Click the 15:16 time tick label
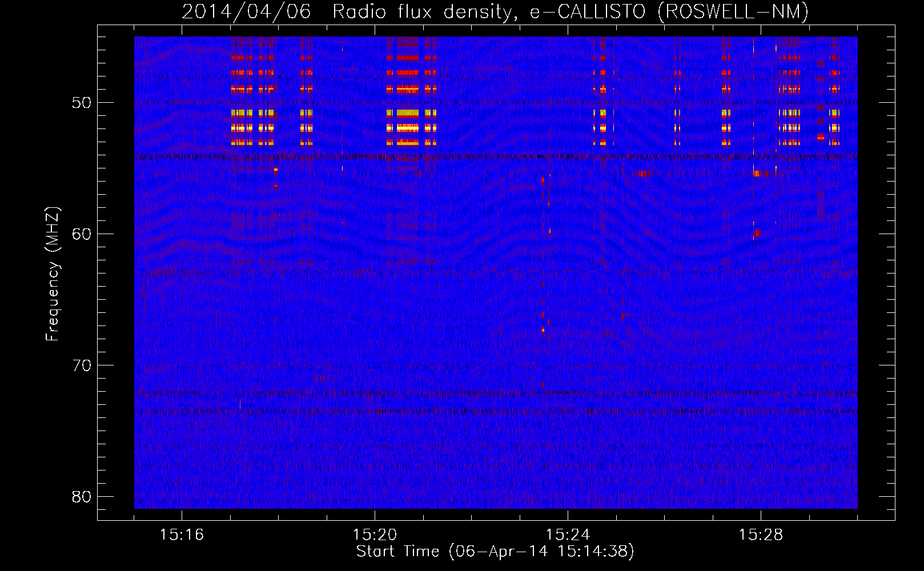The width and height of the screenshot is (924, 571). 182,534
